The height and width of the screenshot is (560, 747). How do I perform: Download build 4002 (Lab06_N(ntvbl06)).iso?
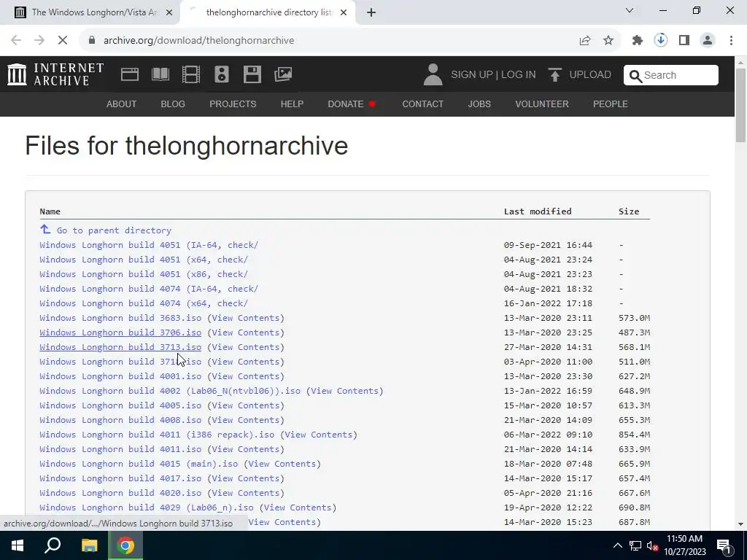[x=169, y=391]
